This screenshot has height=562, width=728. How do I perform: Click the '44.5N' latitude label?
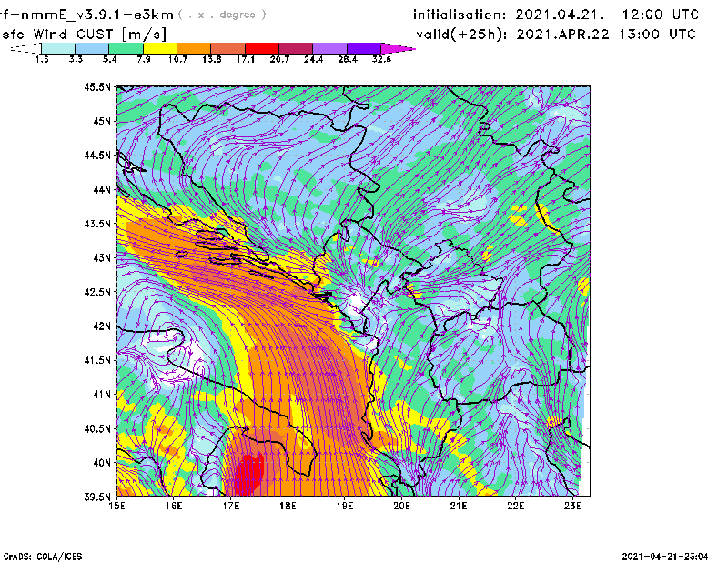pos(97,155)
